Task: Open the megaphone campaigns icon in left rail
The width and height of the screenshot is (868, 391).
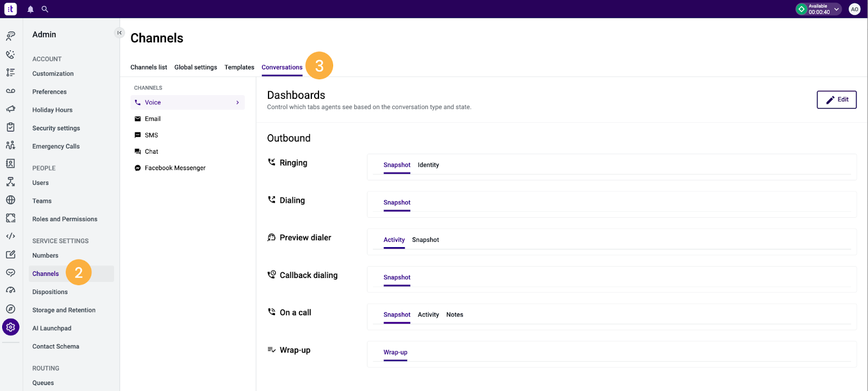Action: 10,109
